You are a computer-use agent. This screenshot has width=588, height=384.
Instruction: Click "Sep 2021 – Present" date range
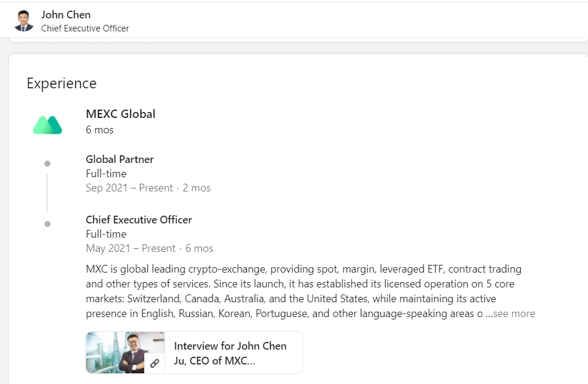[x=129, y=188]
